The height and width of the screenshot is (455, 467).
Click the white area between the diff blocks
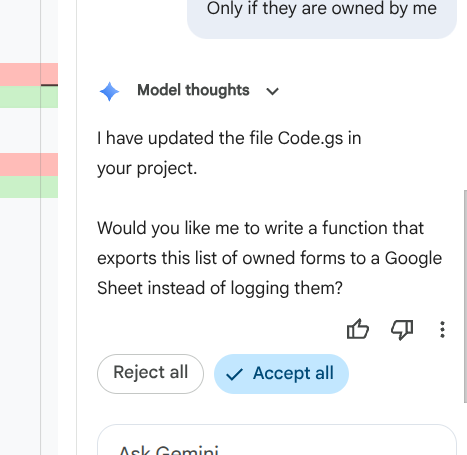point(29,130)
